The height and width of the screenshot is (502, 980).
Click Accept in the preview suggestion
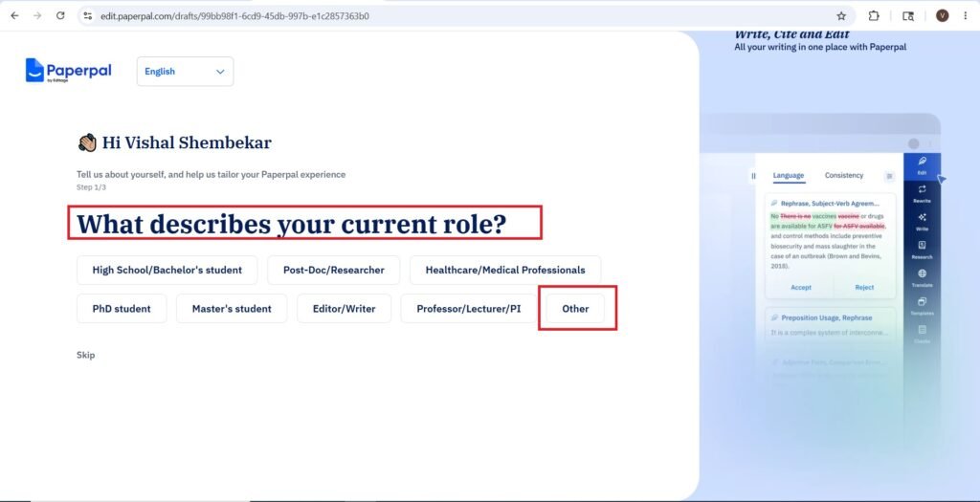pos(801,287)
